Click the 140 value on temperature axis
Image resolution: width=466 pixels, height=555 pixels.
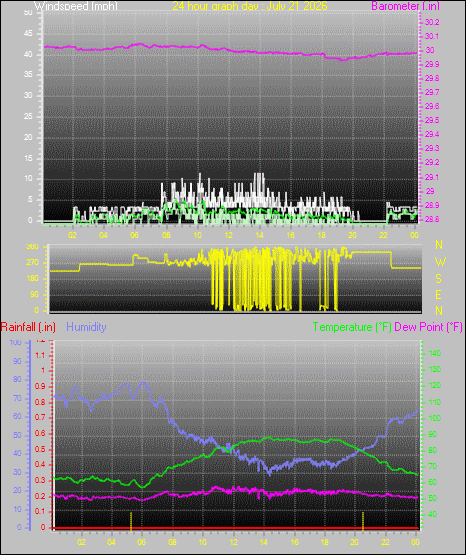[x=435, y=353]
